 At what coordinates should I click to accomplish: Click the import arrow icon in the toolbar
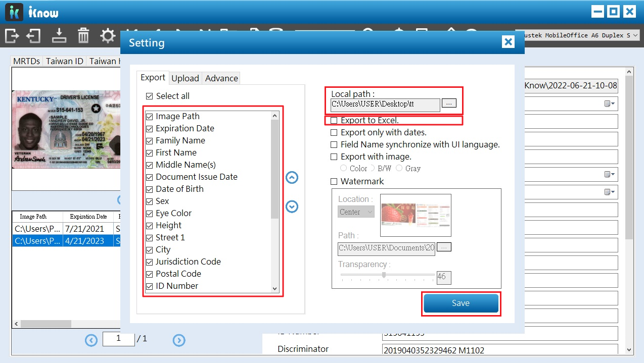34,36
